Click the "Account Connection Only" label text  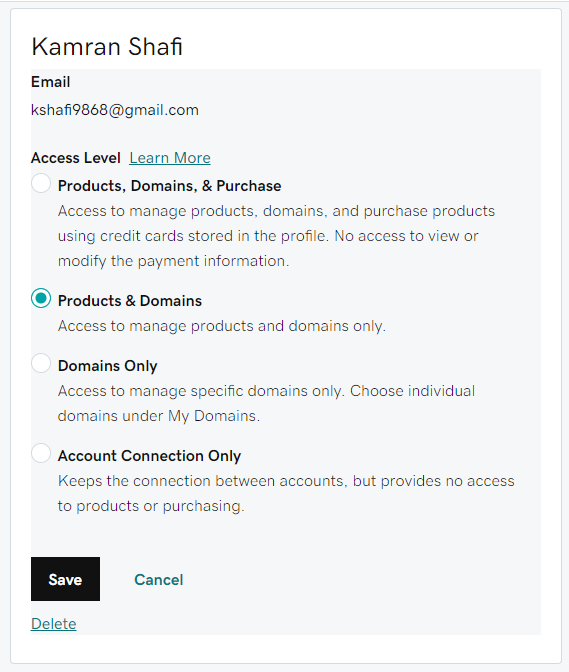[150, 456]
